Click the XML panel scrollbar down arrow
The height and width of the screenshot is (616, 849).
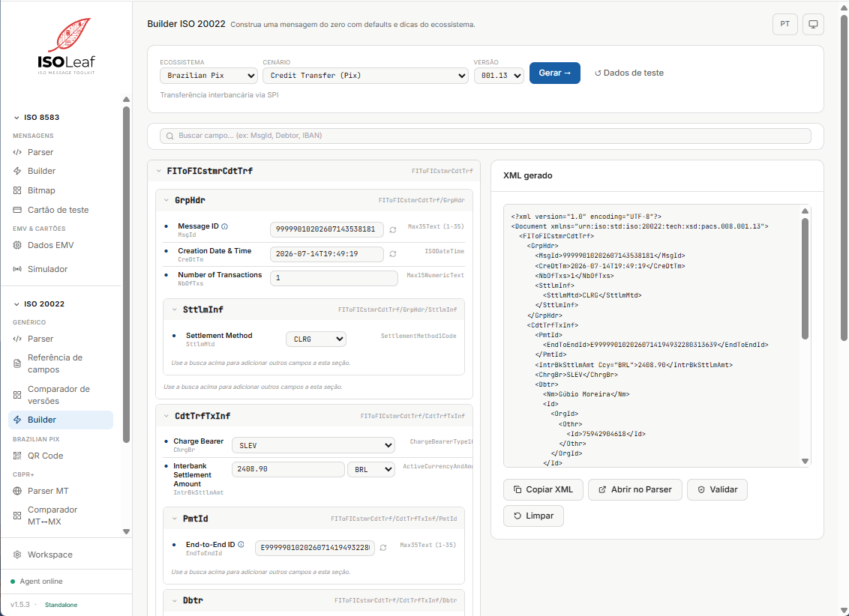click(805, 462)
